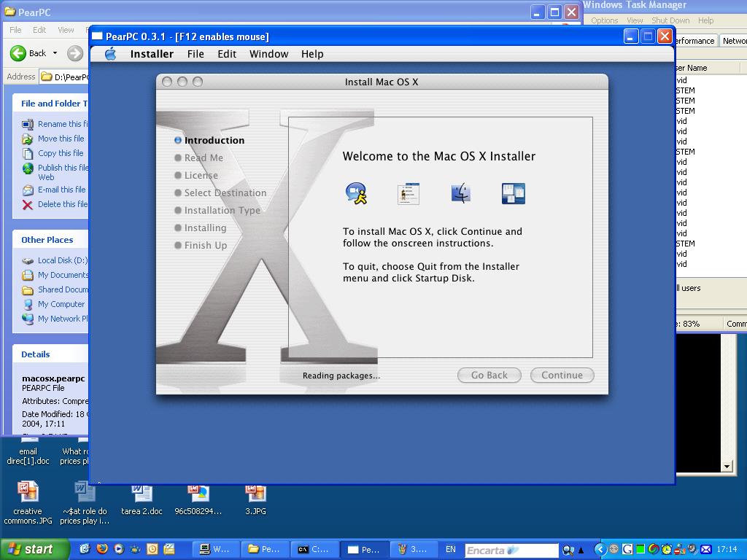Click the Windows Start button
Image resolution: width=747 pixels, height=560 pixels.
point(34,550)
